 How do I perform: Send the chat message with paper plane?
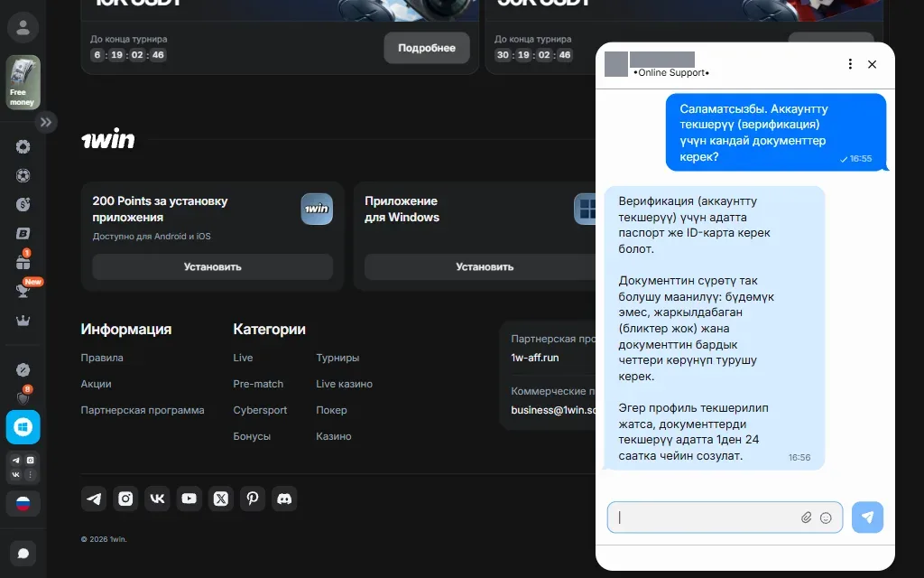point(867,517)
